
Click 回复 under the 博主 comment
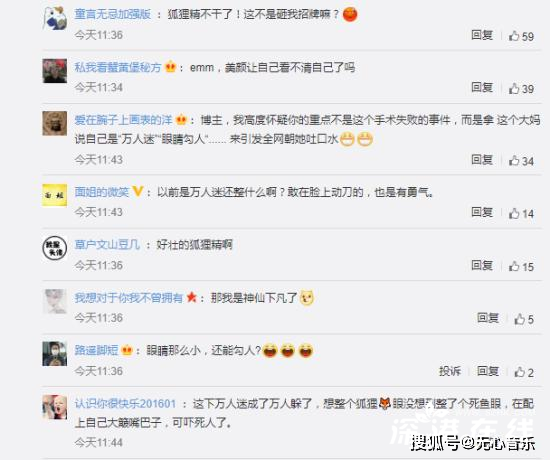click(482, 160)
